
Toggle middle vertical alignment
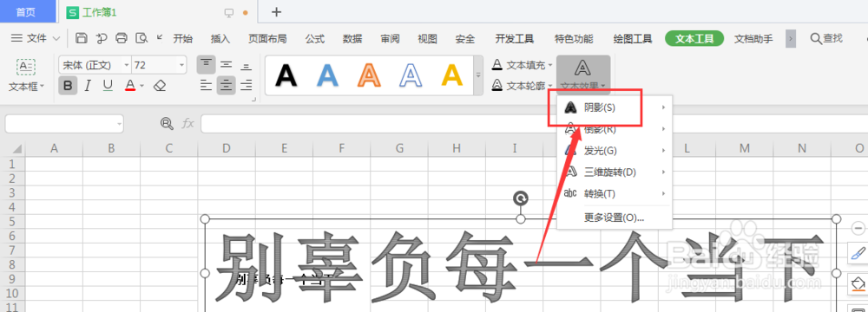(x=227, y=65)
